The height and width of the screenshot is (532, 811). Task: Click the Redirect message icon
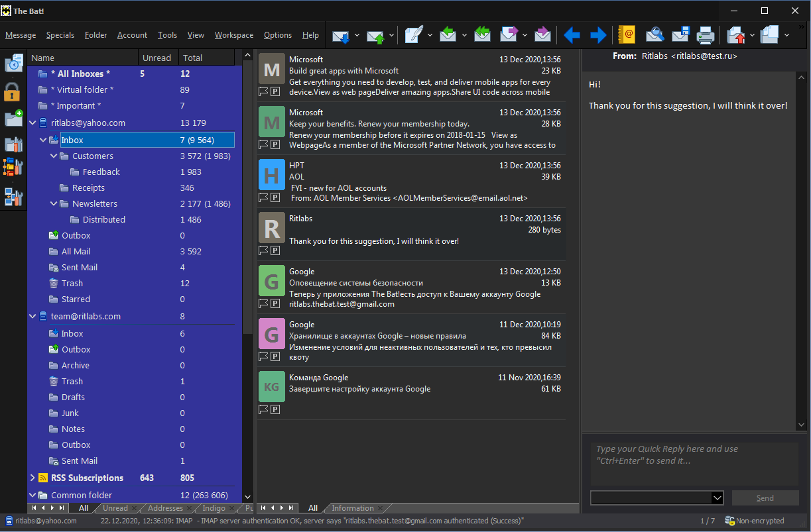click(543, 35)
